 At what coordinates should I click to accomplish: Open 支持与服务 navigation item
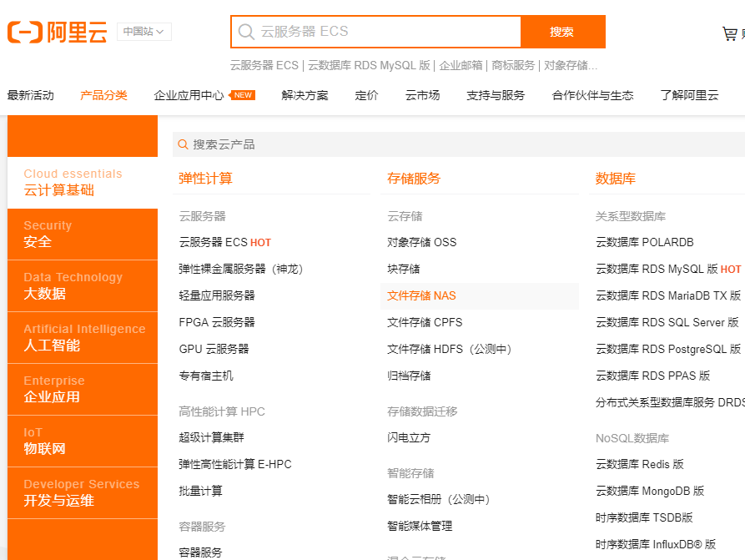point(496,95)
